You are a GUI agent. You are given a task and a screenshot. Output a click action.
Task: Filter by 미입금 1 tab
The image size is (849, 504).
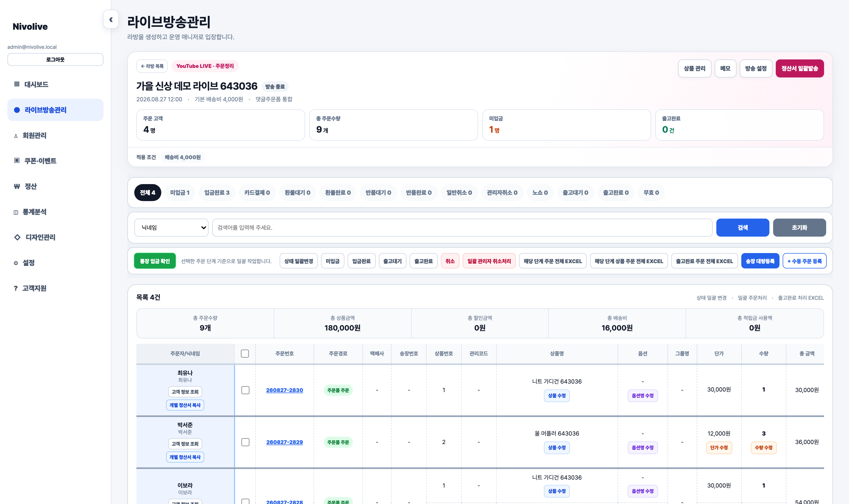pos(180,193)
